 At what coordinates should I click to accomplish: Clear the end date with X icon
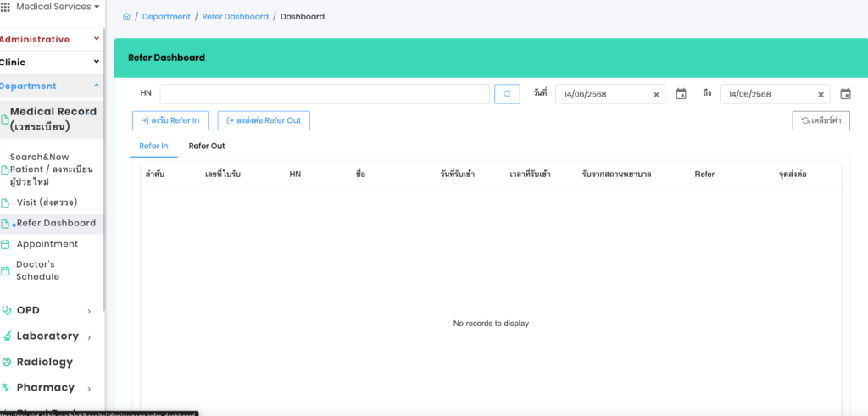coord(821,95)
